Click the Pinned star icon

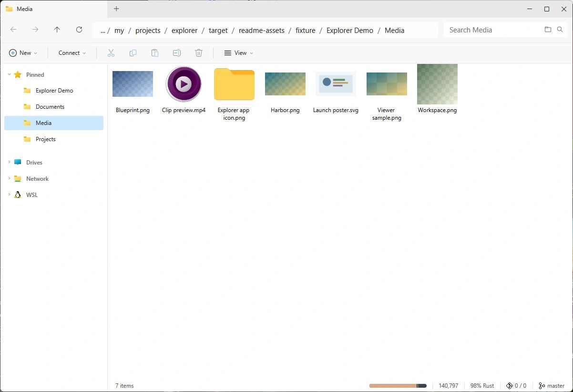tap(18, 74)
